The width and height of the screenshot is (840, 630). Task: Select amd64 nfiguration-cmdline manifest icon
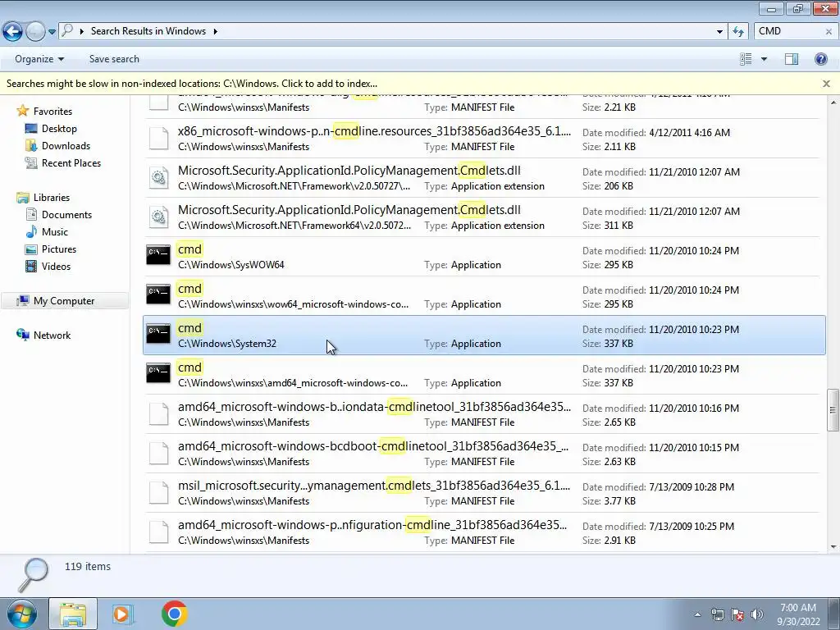click(158, 532)
